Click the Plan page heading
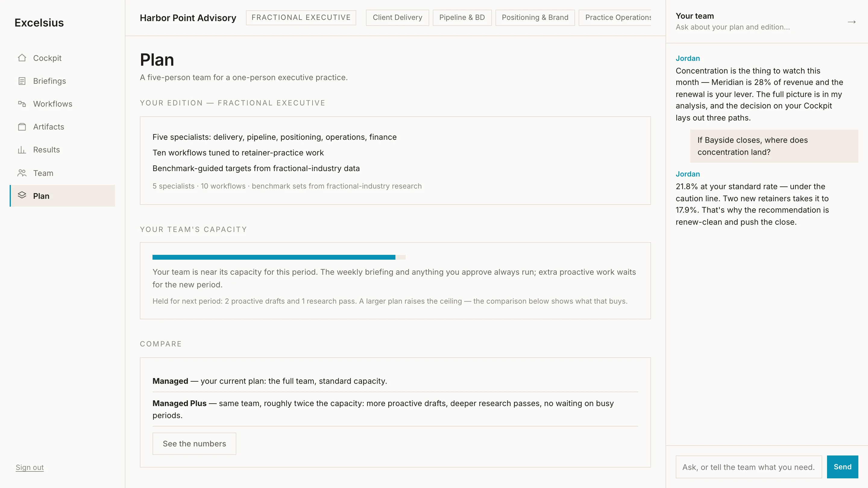 (157, 60)
